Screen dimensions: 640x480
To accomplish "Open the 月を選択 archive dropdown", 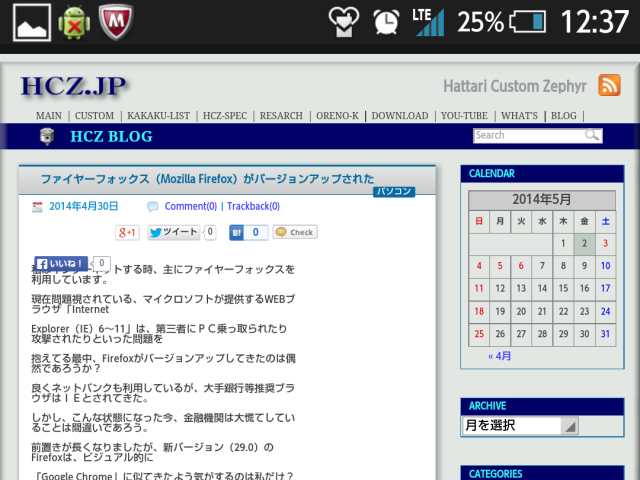I will tap(520, 426).
